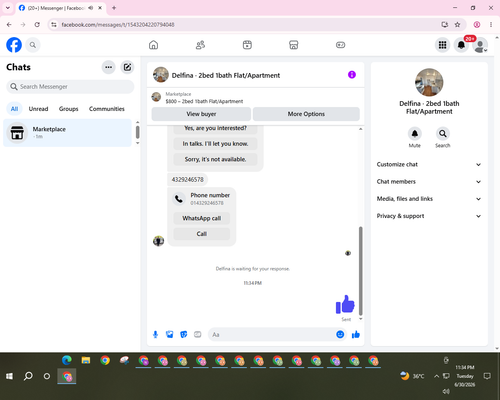Attach a file with the photo icon

tap(170, 334)
